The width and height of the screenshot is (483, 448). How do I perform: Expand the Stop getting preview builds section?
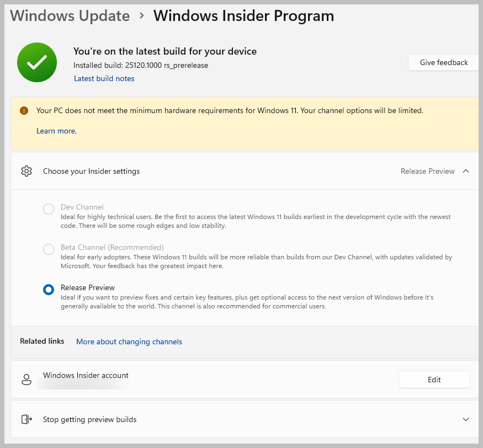[x=466, y=419]
